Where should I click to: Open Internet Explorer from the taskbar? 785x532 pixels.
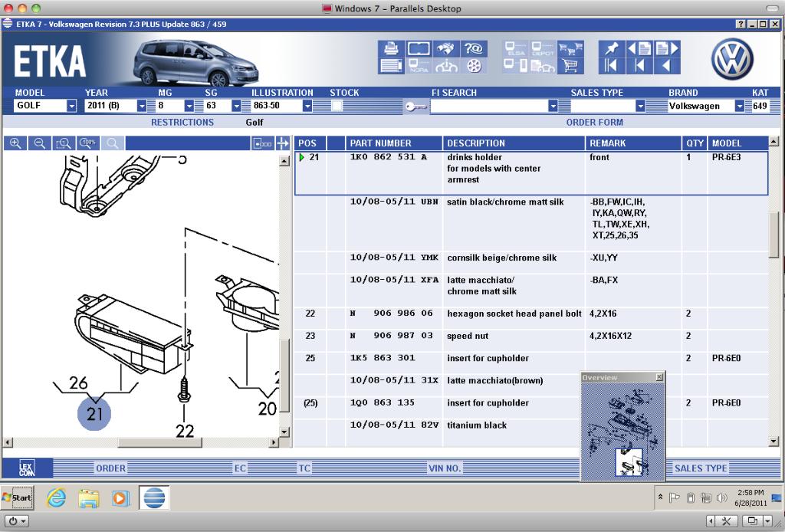56,498
